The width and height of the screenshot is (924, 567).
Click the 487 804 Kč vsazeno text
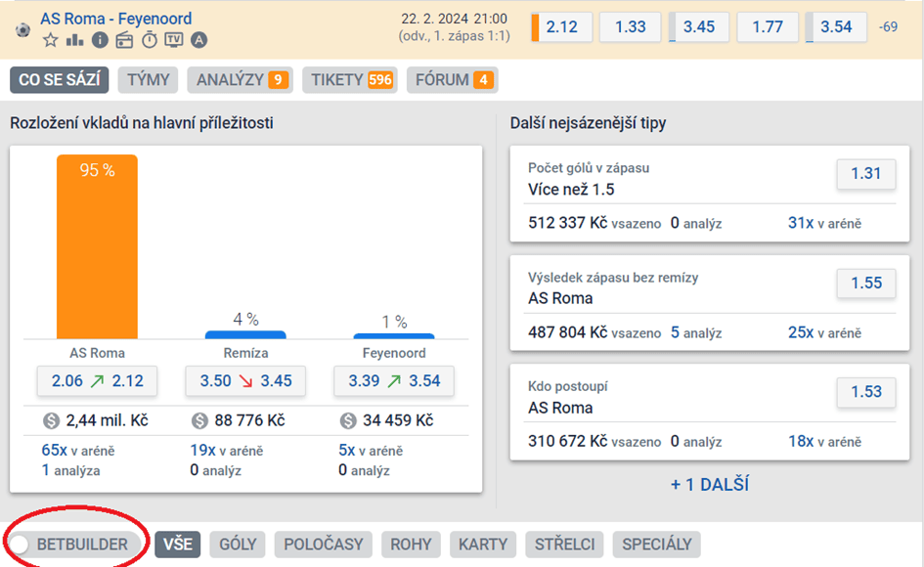[x=594, y=332]
